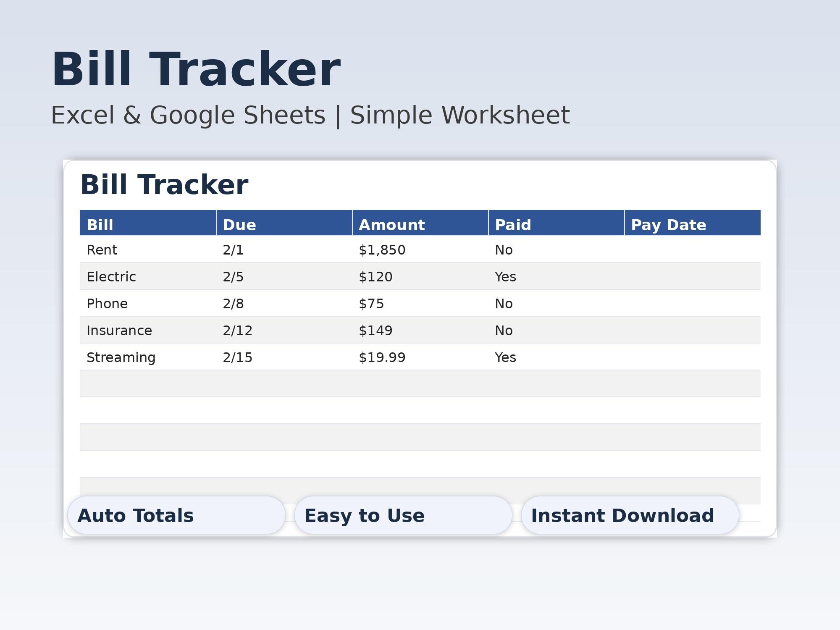Select the Paid value for Streaming
This screenshot has height=630, width=840.
coord(556,357)
